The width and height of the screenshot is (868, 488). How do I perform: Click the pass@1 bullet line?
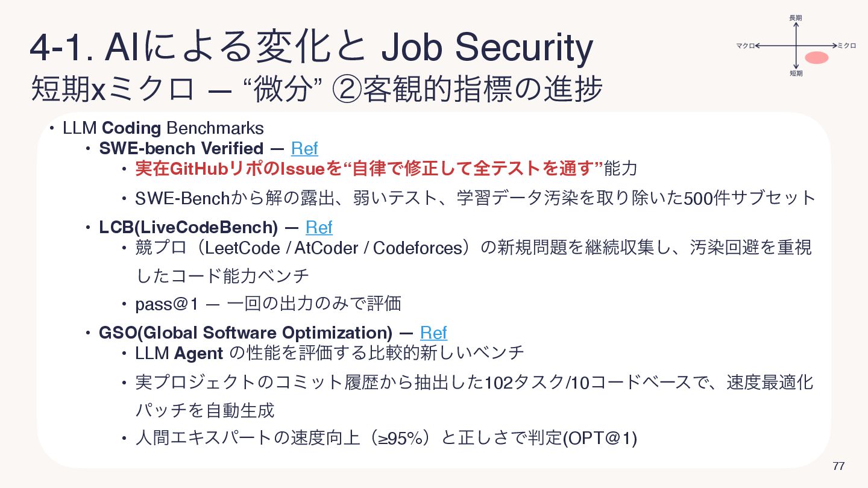click(x=268, y=304)
